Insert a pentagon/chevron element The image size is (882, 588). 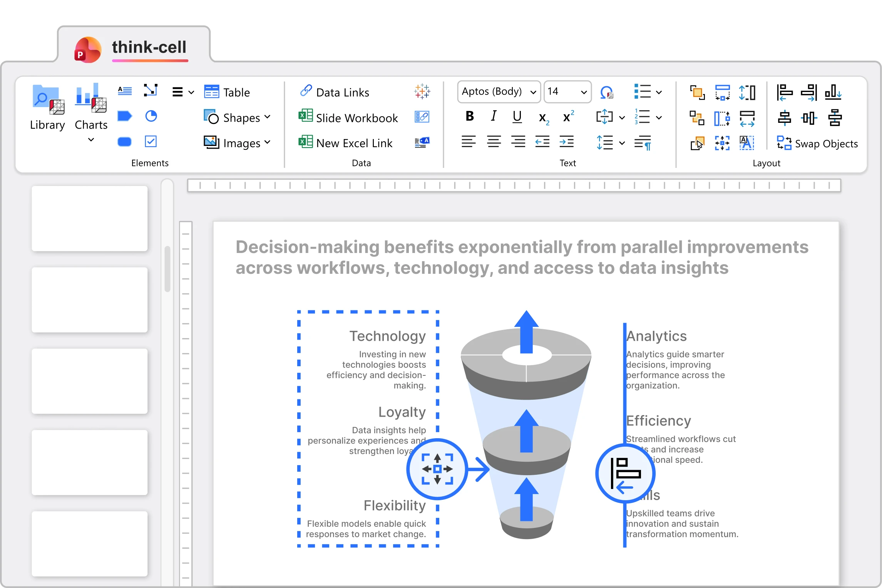[x=124, y=116]
